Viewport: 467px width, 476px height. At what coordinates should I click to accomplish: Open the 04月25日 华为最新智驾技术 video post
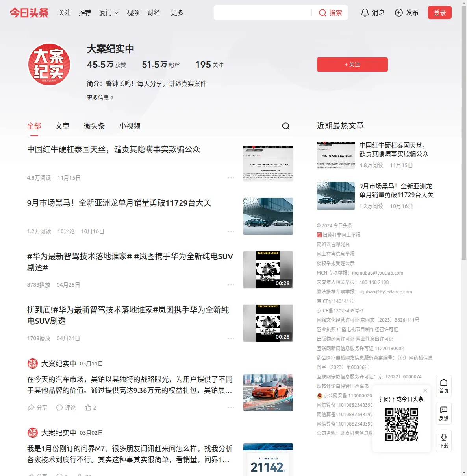click(x=130, y=262)
